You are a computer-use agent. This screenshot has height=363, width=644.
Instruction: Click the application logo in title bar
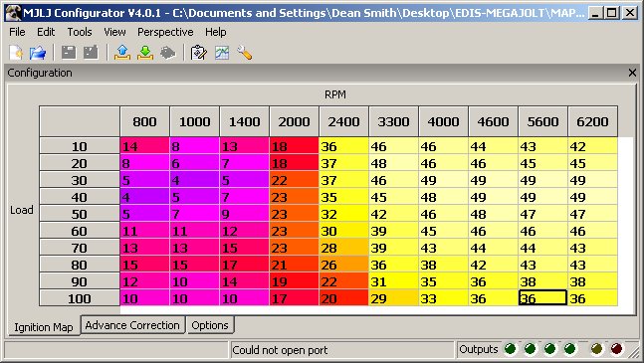(x=14, y=13)
